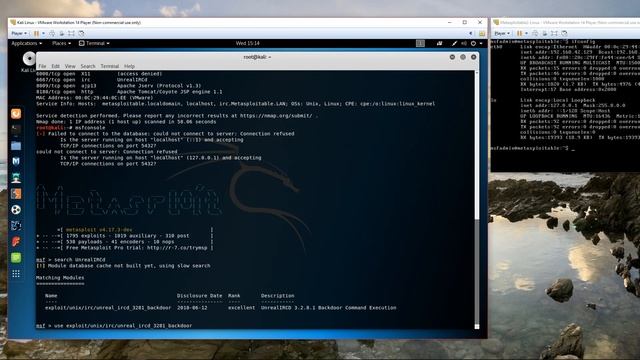Open the Places menu in Kali top bar
The width and height of the screenshot is (640, 360).
click(61, 43)
